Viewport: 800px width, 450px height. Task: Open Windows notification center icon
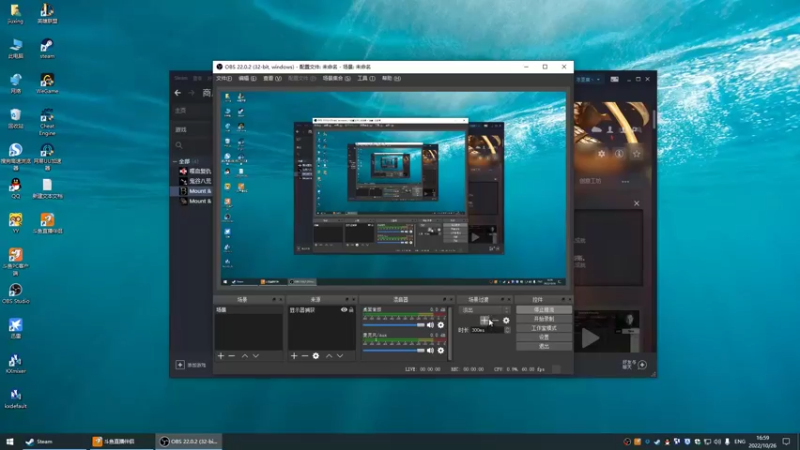(x=786, y=441)
